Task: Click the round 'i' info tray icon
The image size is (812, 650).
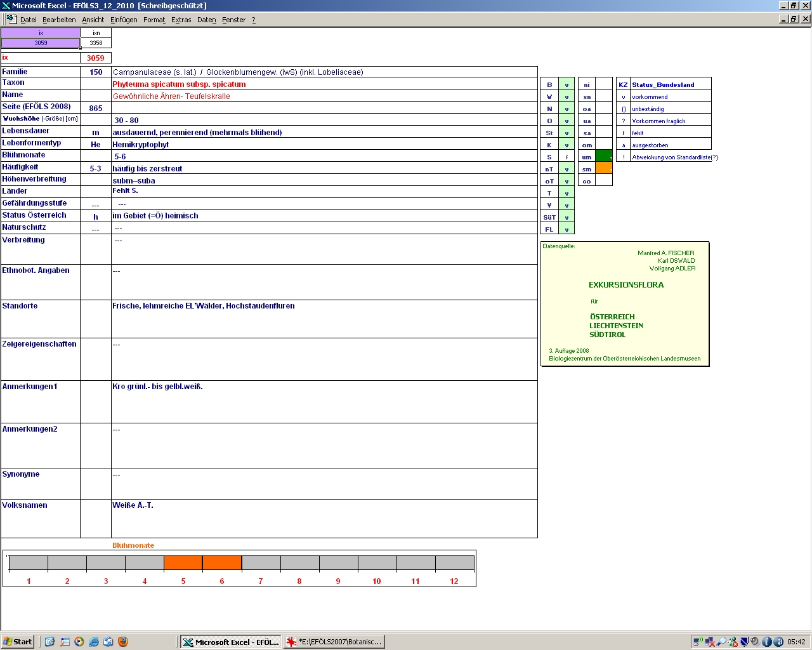Action: 766,642
